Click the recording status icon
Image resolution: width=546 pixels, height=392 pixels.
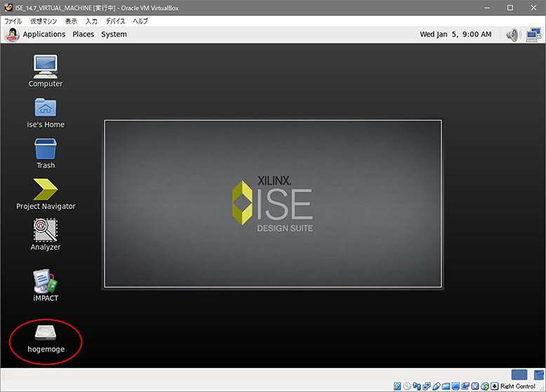click(x=465, y=386)
